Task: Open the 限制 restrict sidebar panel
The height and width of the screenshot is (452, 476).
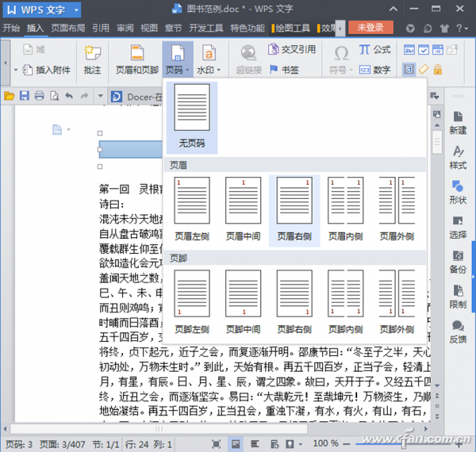Action: (x=458, y=297)
